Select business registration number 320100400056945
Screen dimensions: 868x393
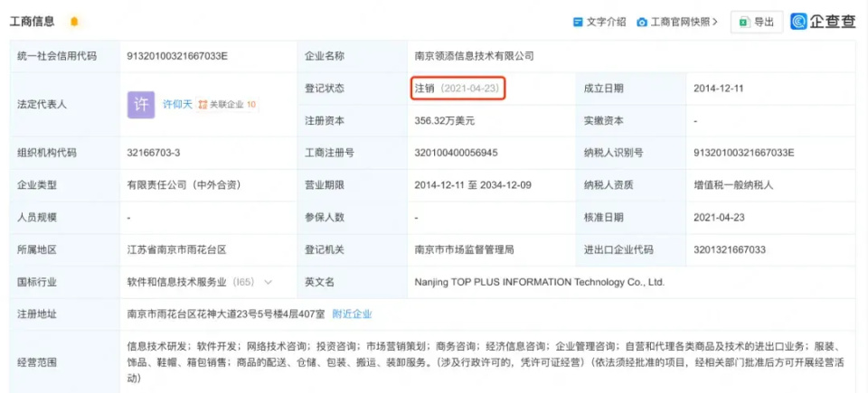(x=456, y=154)
